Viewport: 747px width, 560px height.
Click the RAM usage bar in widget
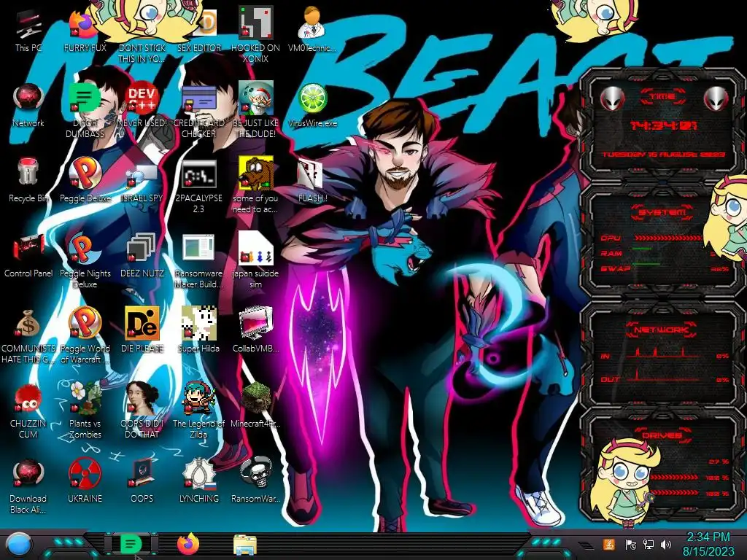(642, 249)
